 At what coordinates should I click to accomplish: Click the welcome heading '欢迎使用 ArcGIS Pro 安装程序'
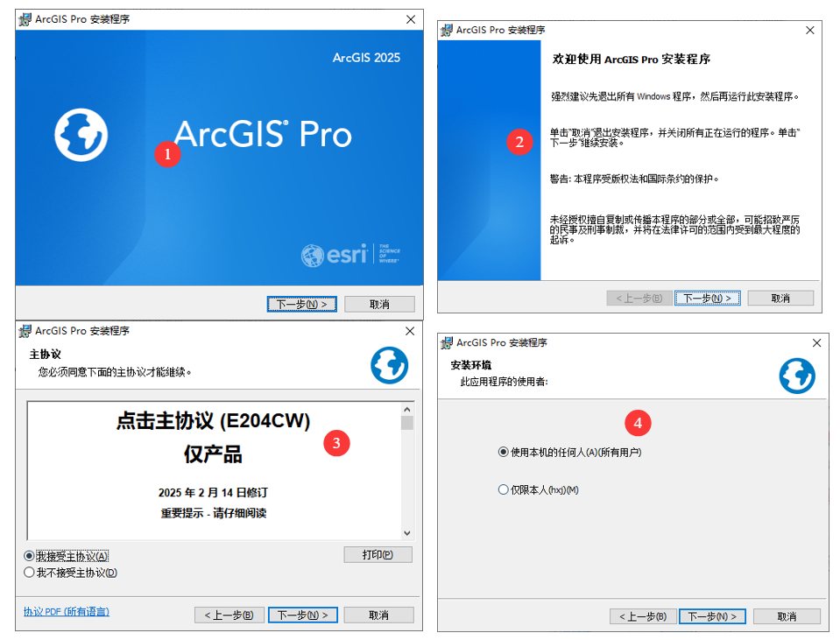click(631, 59)
